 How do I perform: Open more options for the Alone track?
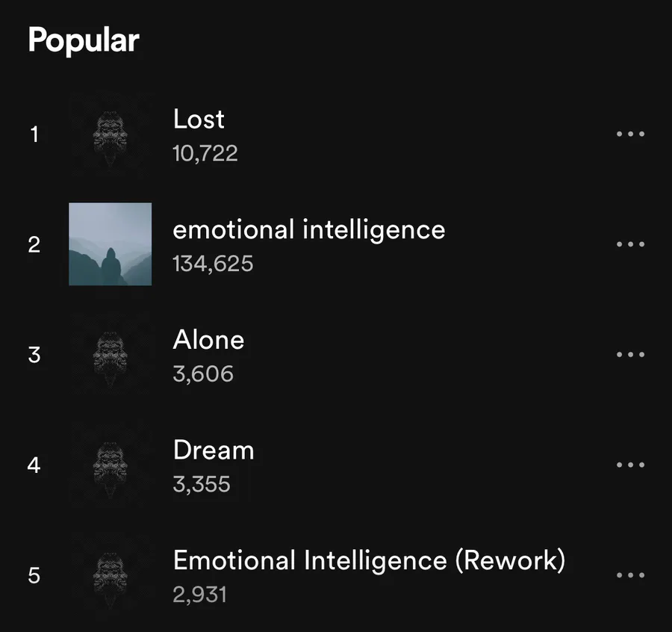click(630, 354)
